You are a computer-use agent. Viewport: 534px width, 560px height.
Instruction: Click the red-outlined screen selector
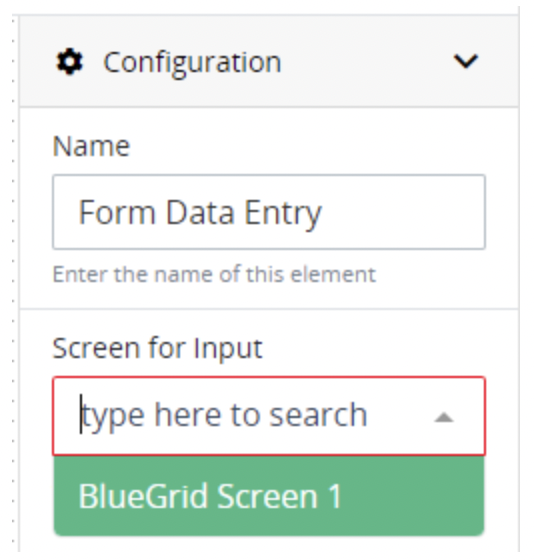tap(269, 416)
